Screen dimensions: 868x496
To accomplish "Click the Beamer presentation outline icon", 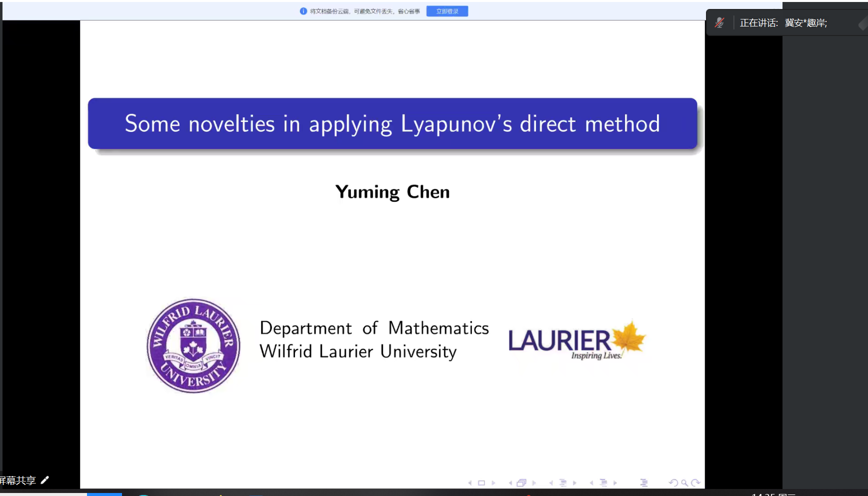I will [x=643, y=483].
